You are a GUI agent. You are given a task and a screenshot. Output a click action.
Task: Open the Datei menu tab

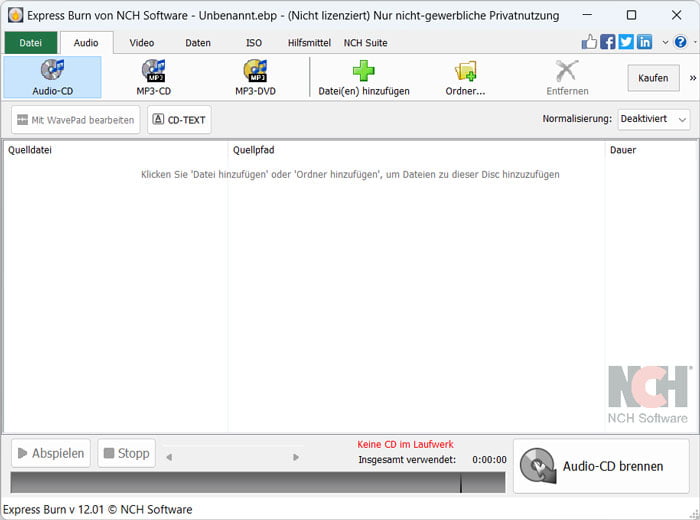coord(30,43)
